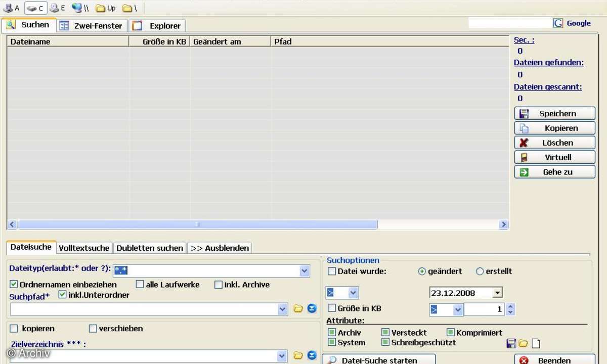The image size is (607, 364).
Task: Enable inkl. Archive checkbox
Action: (219, 285)
